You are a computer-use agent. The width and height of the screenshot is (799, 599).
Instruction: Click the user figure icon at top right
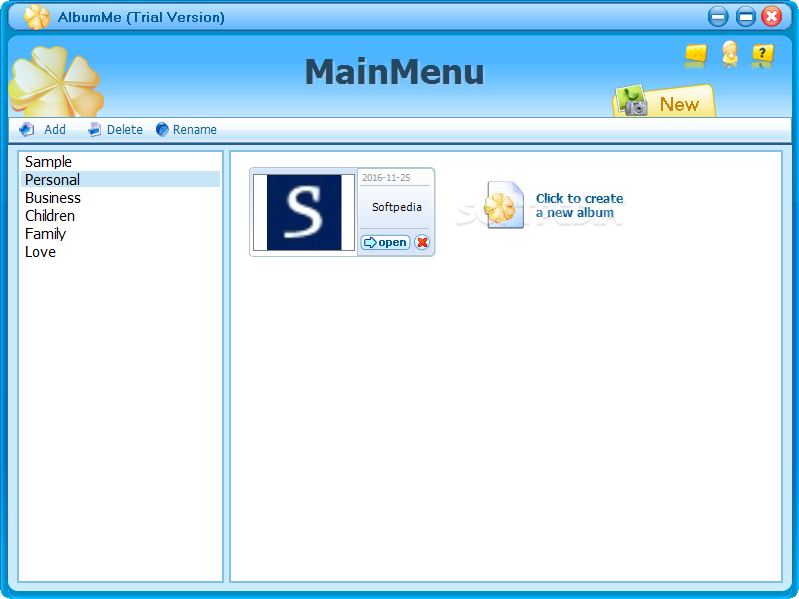[730, 55]
